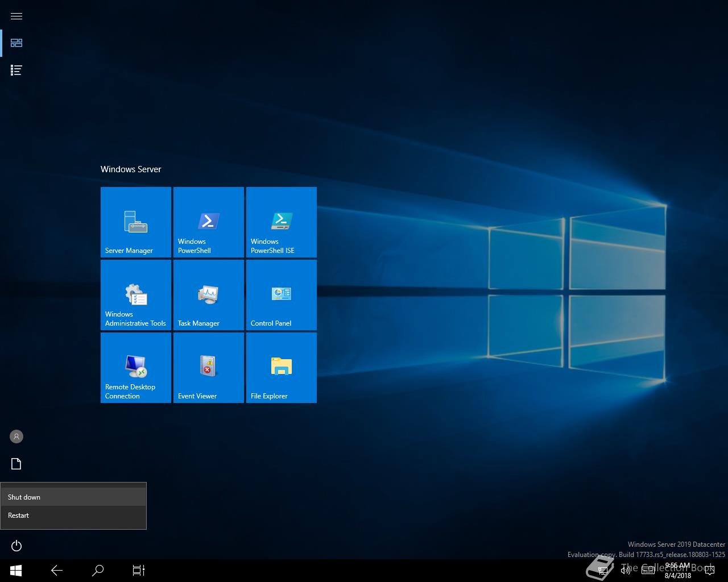Screen dimensions: 728x582
Task: Launch the Windows PowerShell tile
Action: coord(209,222)
